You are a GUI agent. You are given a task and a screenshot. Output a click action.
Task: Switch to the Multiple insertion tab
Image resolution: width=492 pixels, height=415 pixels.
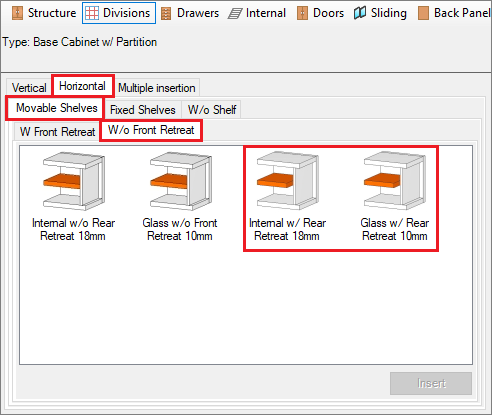coord(157,88)
